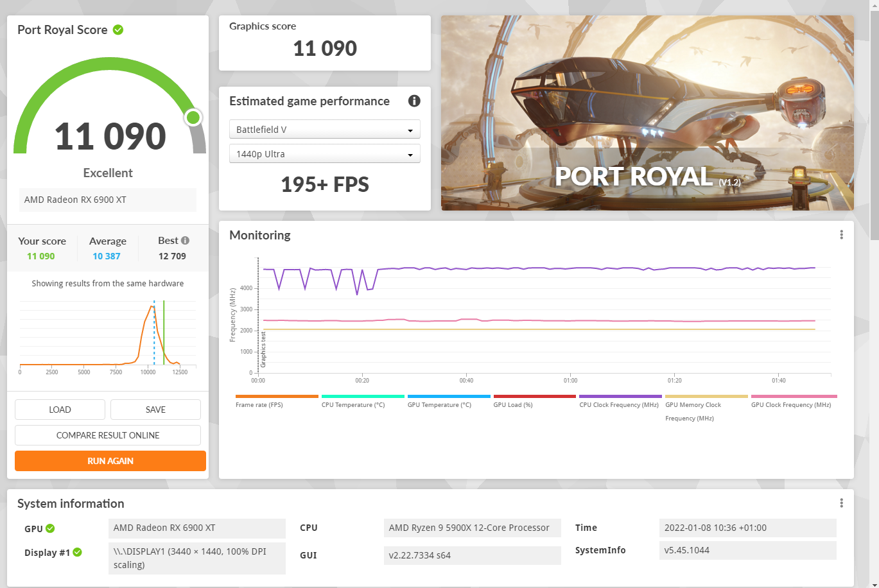Click the 195+ FPS estimate text
The width and height of the screenshot is (879, 588).
coord(325,185)
